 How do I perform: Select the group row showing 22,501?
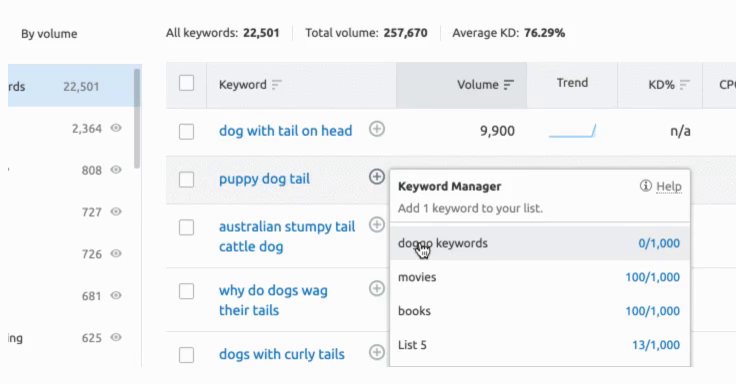click(75, 86)
